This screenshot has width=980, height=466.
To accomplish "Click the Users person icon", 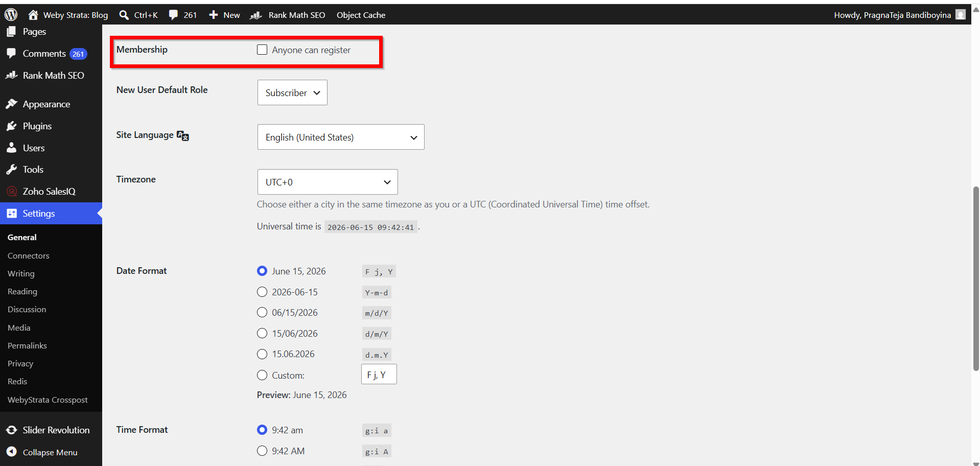I will tap(11, 148).
